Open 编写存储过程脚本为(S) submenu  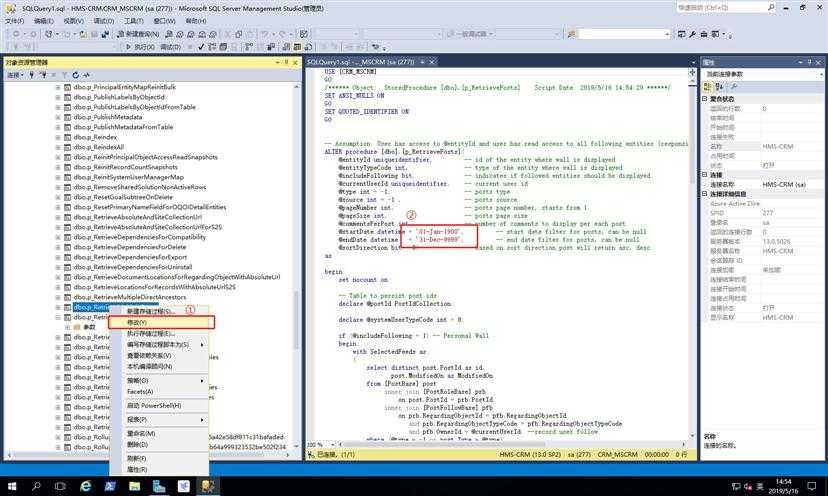tap(158, 344)
